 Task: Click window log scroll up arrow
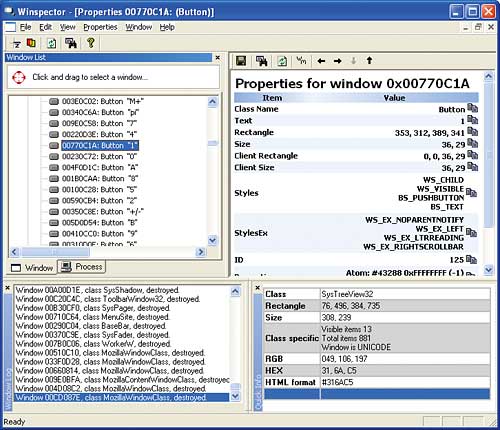pyautogui.click(x=235, y=292)
